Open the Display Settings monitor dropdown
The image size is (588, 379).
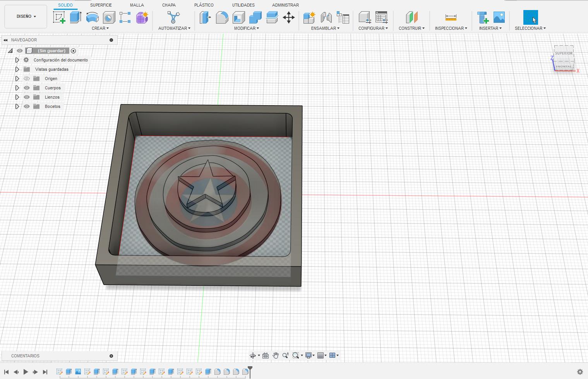310,355
